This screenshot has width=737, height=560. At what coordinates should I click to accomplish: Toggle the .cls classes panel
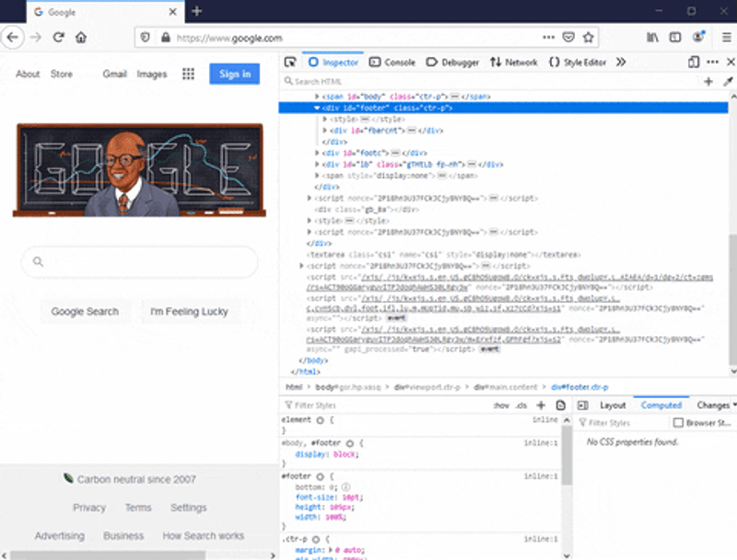[x=521, y=405]
